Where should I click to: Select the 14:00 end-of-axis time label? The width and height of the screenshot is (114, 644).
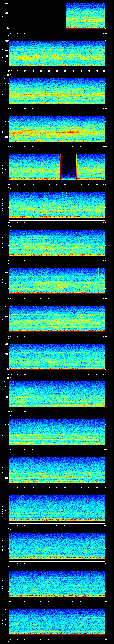coord(105,184)
